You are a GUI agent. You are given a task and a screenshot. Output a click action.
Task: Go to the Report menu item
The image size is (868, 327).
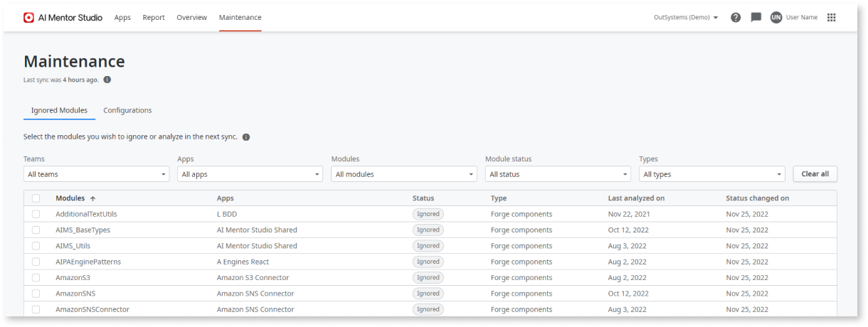[153, 18]
